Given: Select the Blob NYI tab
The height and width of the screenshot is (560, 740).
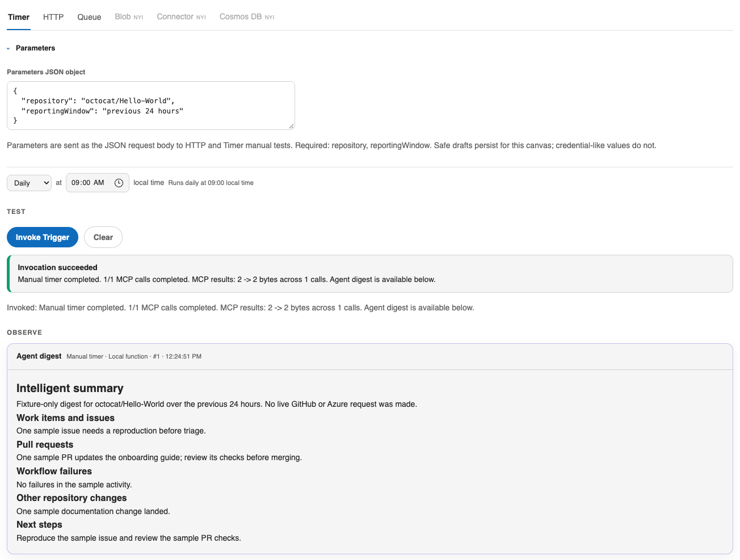Looking at the screenshot, I should pos(129,16).
